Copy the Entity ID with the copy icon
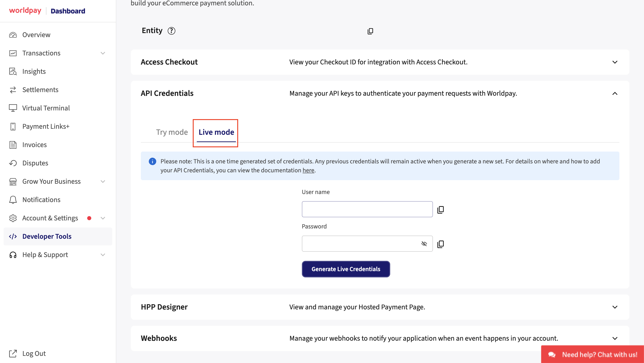Screen dimensions: 644x363 point(370,31)
